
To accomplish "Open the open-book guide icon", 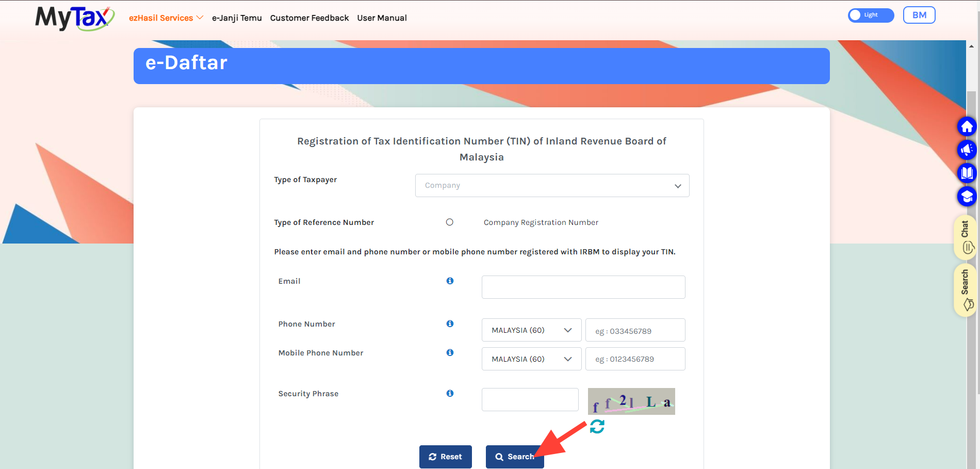I will [x=967, y=173].
